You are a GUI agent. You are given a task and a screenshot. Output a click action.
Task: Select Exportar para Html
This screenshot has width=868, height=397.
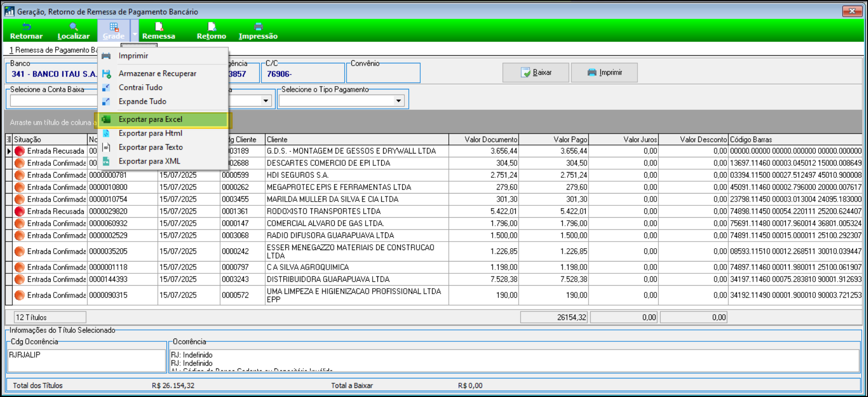pos(163,133)
